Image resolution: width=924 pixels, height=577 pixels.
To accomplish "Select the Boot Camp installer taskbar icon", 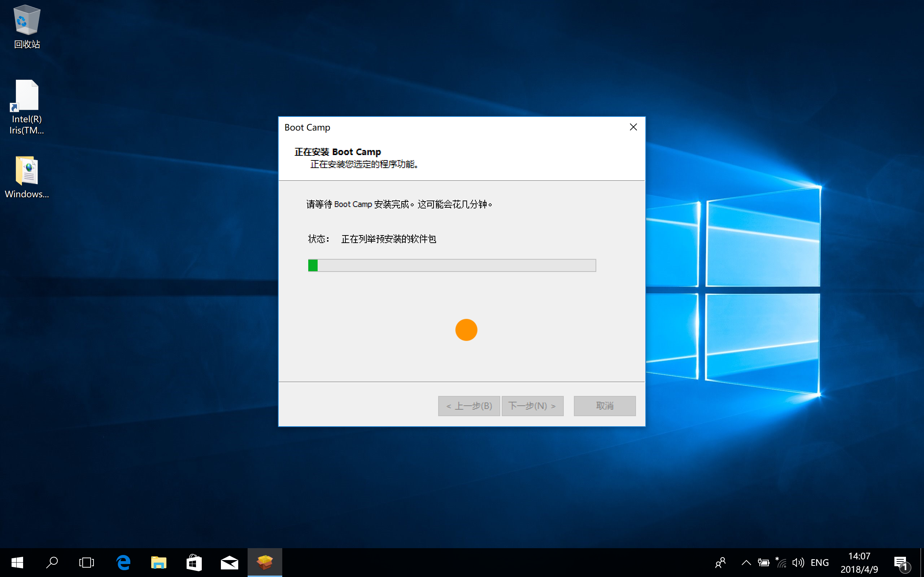I will point(265,563).
